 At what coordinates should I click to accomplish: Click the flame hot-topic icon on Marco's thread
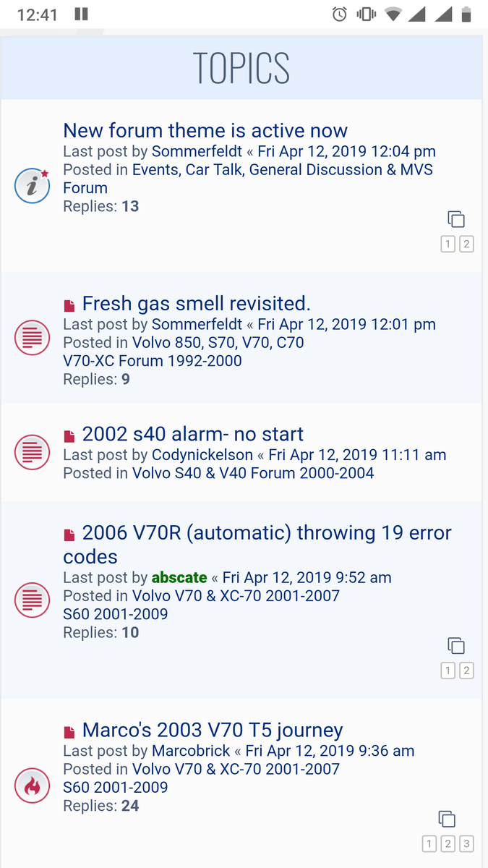[32, 786]
